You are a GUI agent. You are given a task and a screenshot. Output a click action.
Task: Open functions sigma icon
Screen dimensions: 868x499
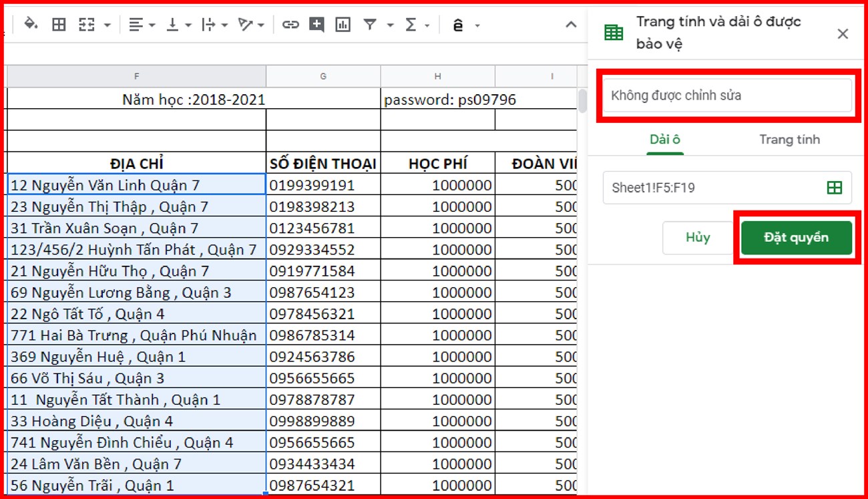[x=411, y=25]
